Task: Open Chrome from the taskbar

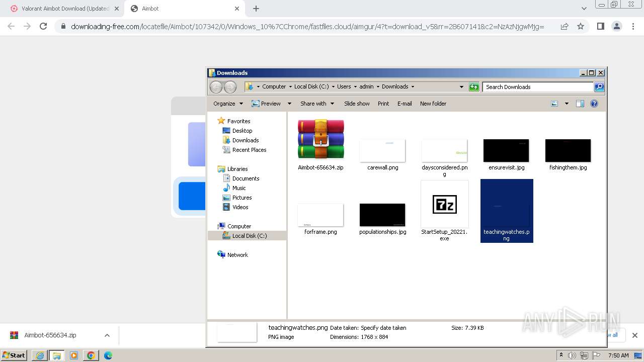Action: coord(91,355)
